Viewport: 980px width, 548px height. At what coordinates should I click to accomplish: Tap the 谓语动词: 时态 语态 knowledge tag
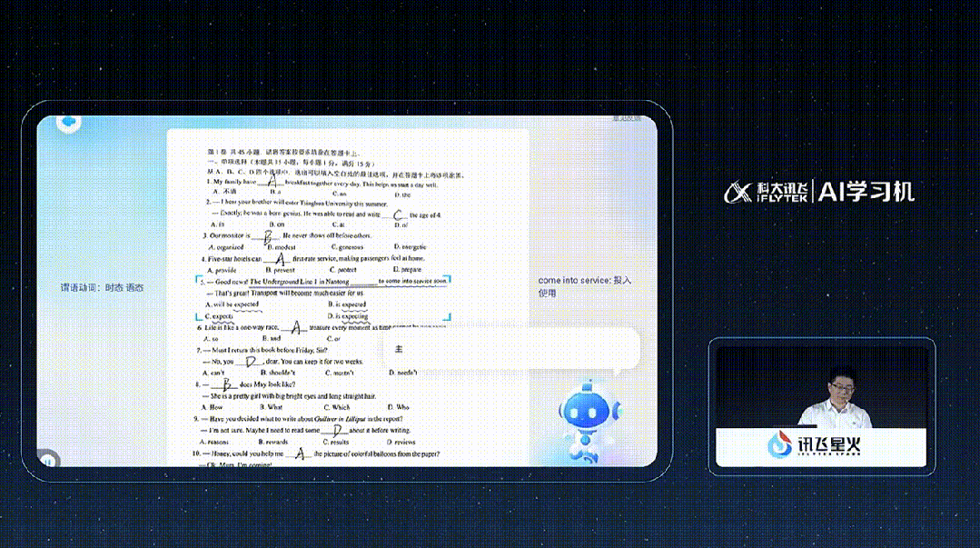click(x=102, y=287)
